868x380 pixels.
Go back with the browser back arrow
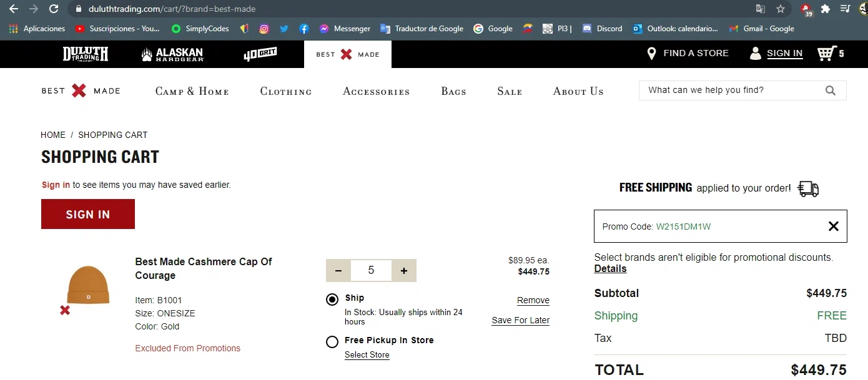pyautogui.click(x=13, y=9)
